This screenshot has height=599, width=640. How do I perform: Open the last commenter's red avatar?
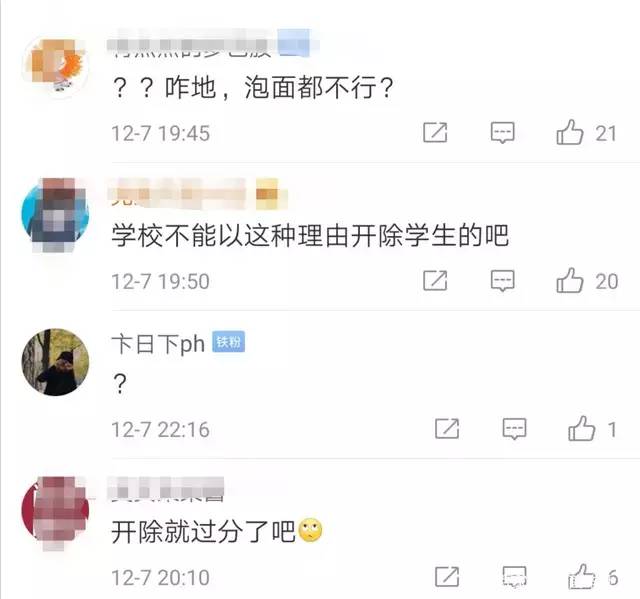(x=55, y=511)
